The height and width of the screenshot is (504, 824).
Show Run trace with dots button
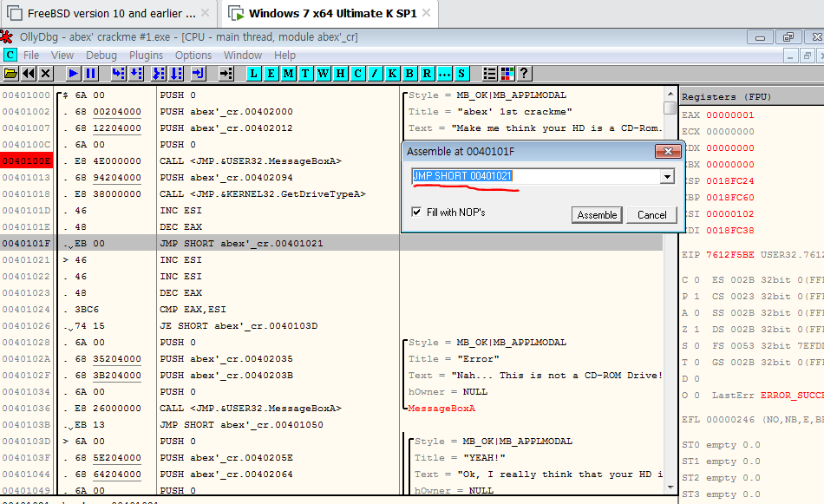(x=445, y=74)
